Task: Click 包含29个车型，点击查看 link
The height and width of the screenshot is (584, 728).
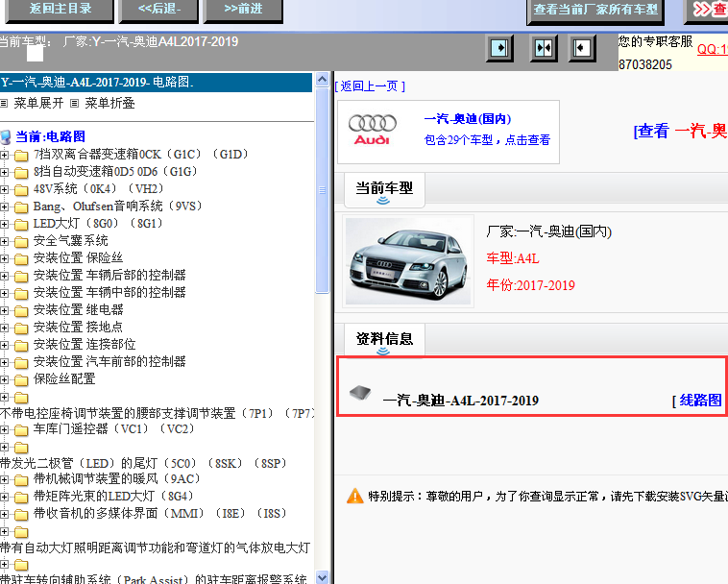Action: click(487, 139)
